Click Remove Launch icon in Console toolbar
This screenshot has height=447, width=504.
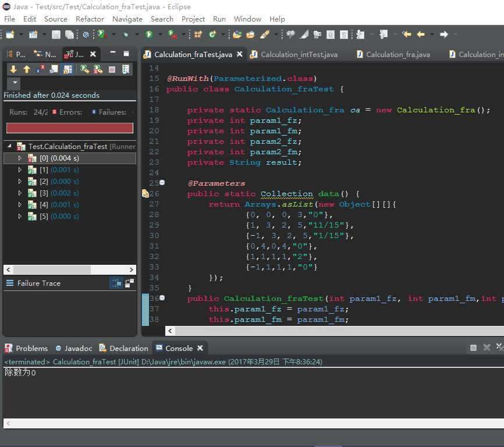pyautogui.click(x=487, y=347)
